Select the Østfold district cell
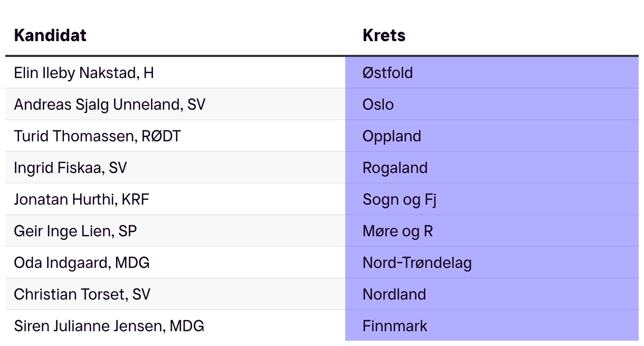 (387, 73)
